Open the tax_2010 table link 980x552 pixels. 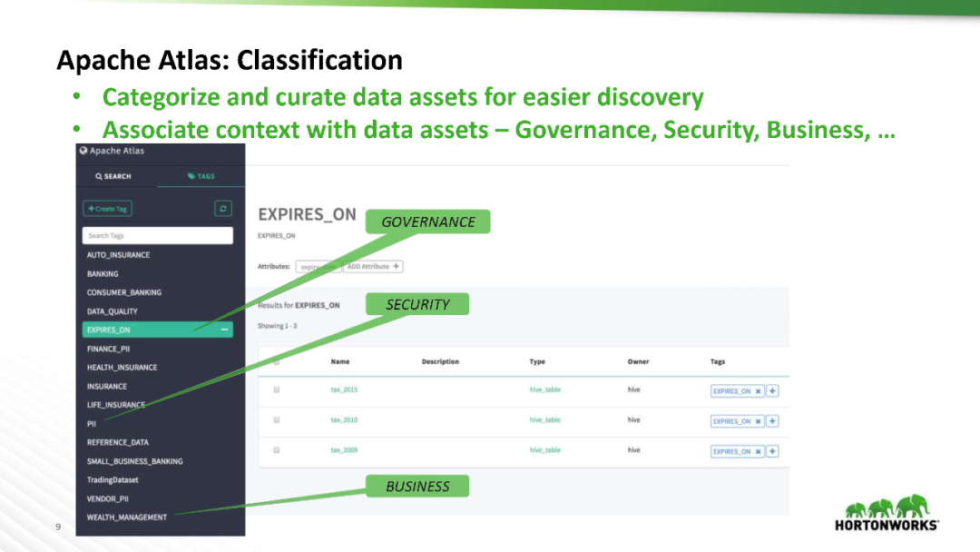coord(344,420)
